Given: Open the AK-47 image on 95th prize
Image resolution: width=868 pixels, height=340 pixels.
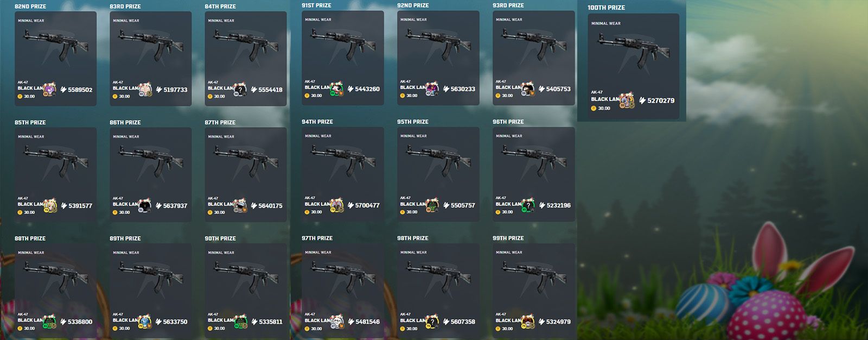Looking at the screenshot, I should click(x=438, y=161).
